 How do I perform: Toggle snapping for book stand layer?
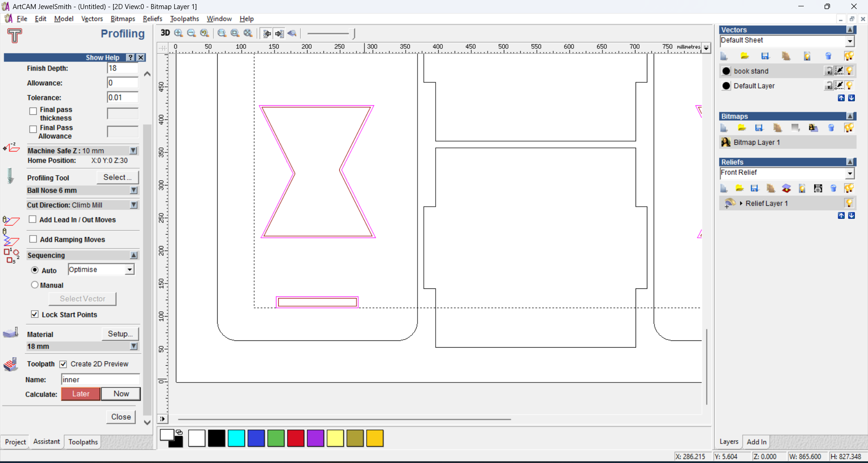point(839,71)
